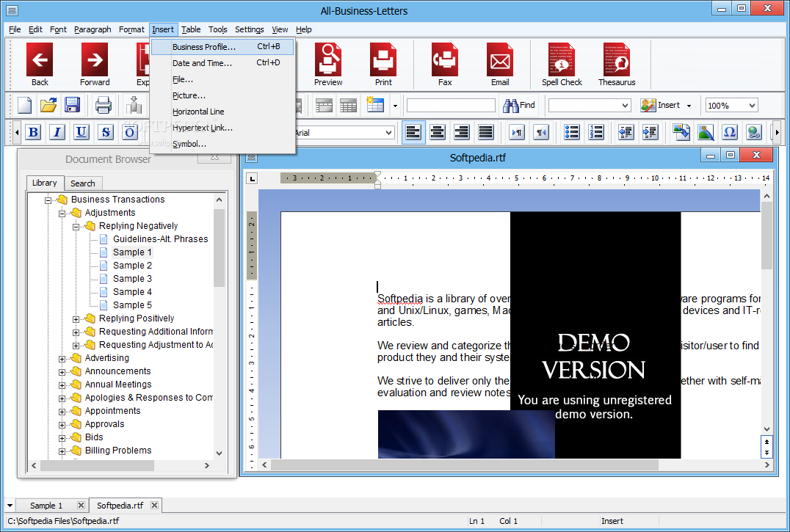790x532 pixels.
Task: Open the font name dropdown
Action: point(388,133)
